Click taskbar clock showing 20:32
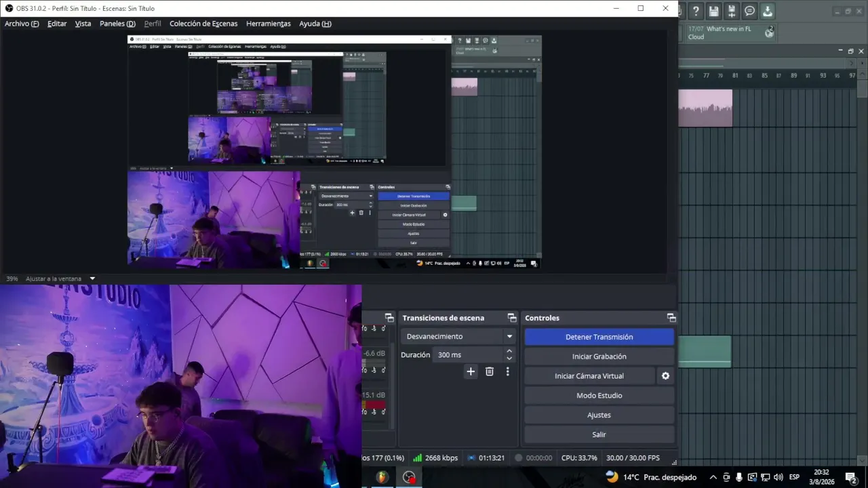Image resolution: width=868 pixels, height=488 pixels. [821, 477]
